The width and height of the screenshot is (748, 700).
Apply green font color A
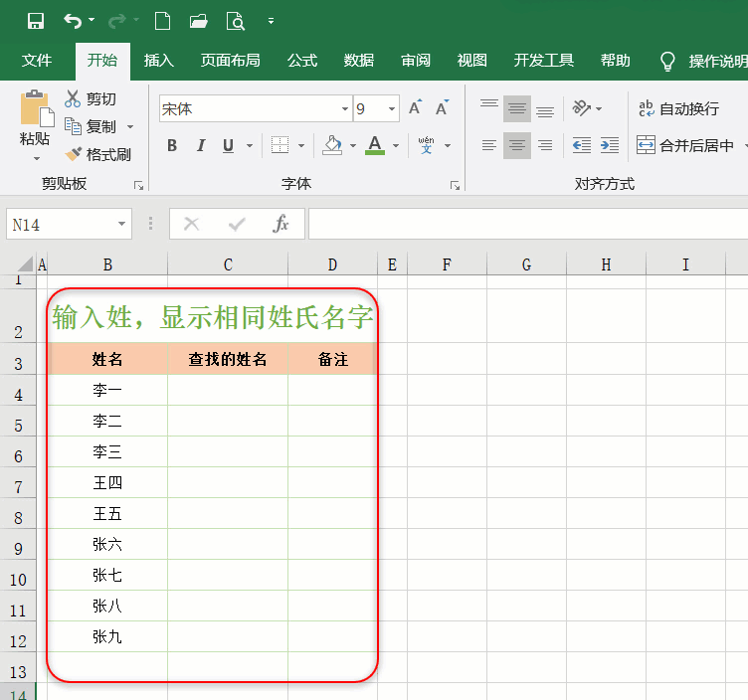tap(375, 145)
